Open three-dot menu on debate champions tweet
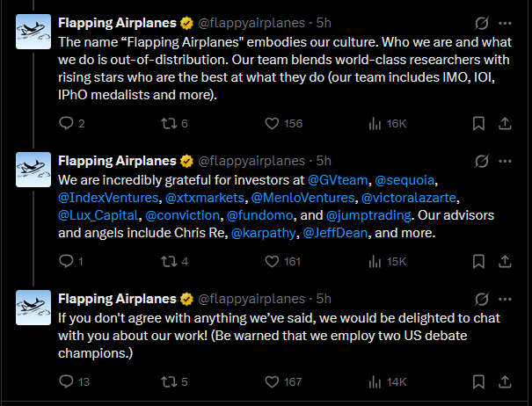 click(x=505, y=298)
